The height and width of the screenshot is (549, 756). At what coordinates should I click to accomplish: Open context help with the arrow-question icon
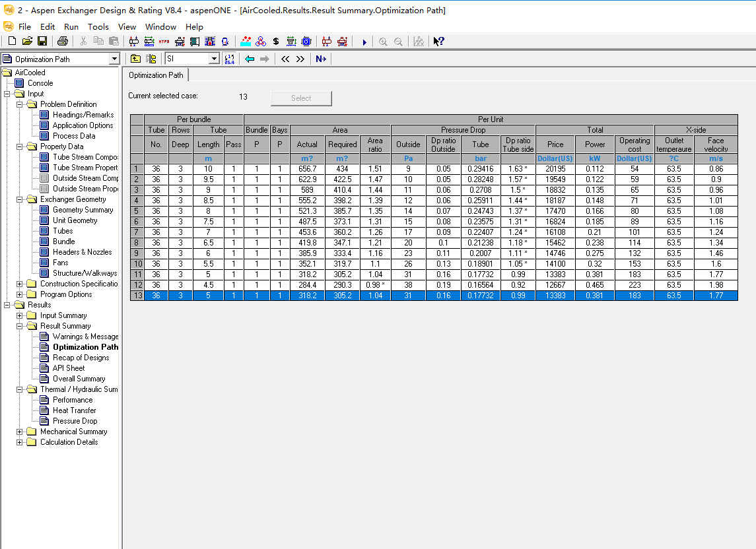pyautogui.click(x=438, y=42)
